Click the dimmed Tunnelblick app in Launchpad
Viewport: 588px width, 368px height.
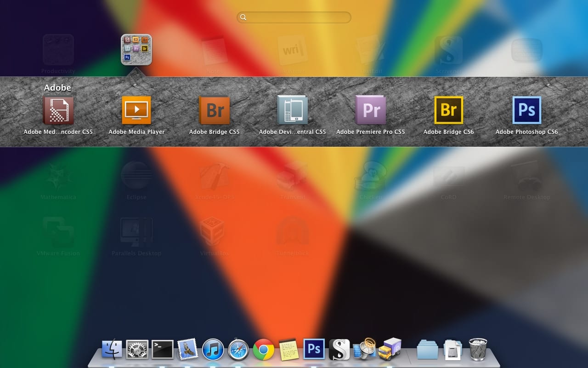(x=293, y=232)
